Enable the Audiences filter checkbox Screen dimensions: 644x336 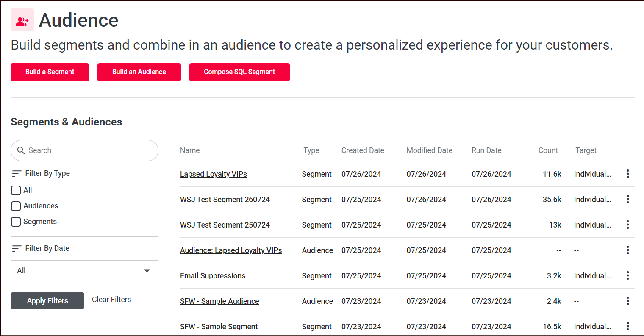(16, 206)
